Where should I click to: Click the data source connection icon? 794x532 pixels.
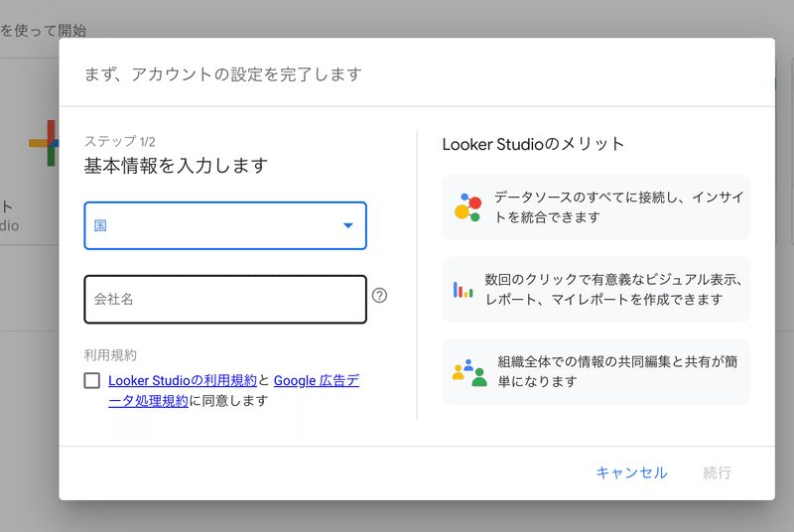[467, 207]
